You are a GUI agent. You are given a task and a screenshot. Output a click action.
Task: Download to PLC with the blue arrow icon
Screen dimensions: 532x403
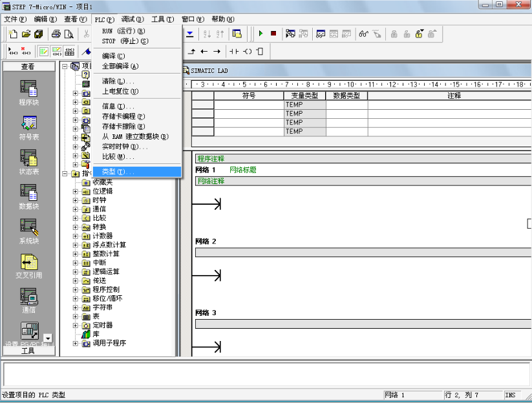pyautogui.click(x=190, y=34)
